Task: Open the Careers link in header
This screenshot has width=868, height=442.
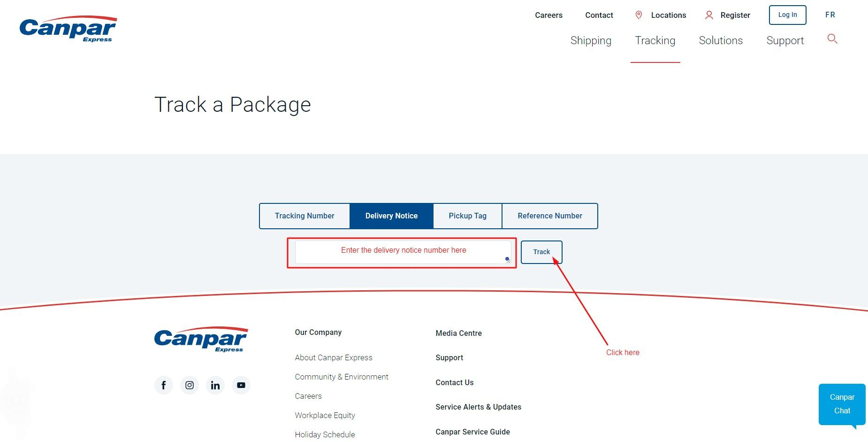Action: tap(548, 15)
